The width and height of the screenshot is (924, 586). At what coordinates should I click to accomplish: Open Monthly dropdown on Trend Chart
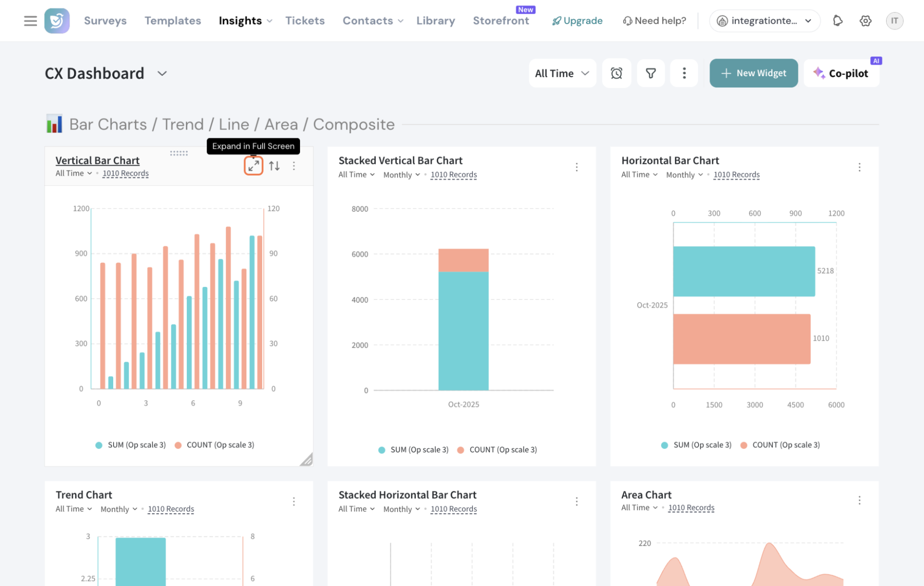(119, 509)
